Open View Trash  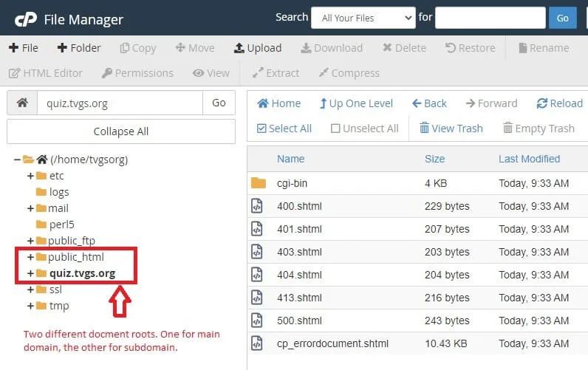pos(451,129)
